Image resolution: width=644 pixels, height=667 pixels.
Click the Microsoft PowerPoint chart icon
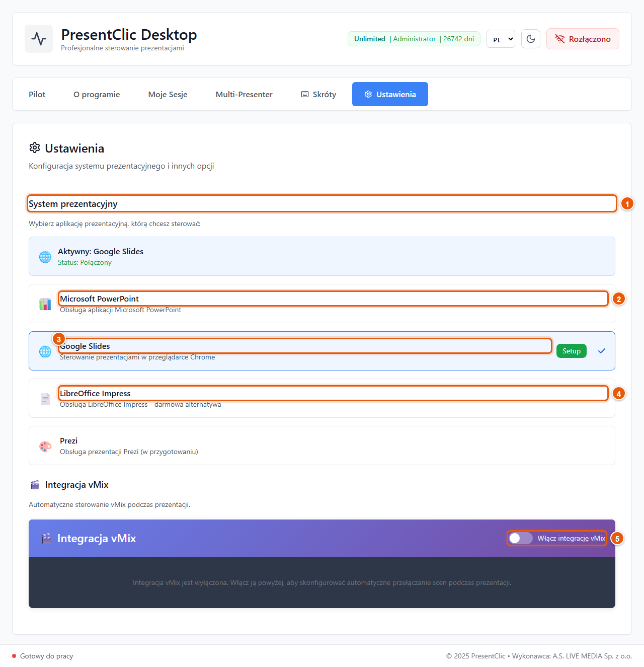pyautogui.click(x=45, y=304)
